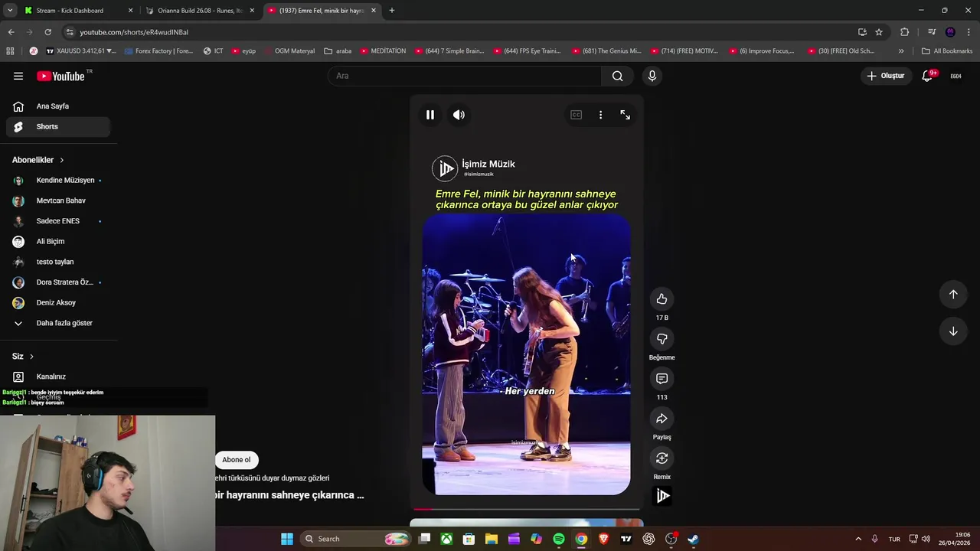Pause the playing Short
The height and width of the screenshot is (551, 980).
[x=430, y=115]
